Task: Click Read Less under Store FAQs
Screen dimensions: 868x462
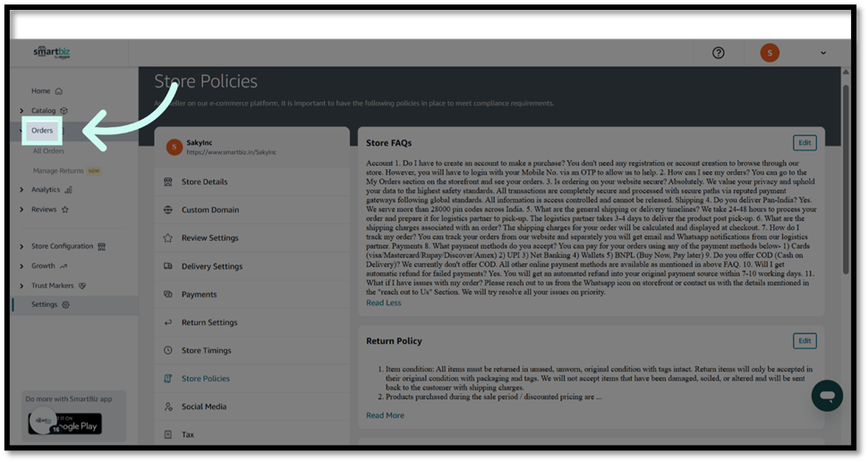Action: point(383,303)
